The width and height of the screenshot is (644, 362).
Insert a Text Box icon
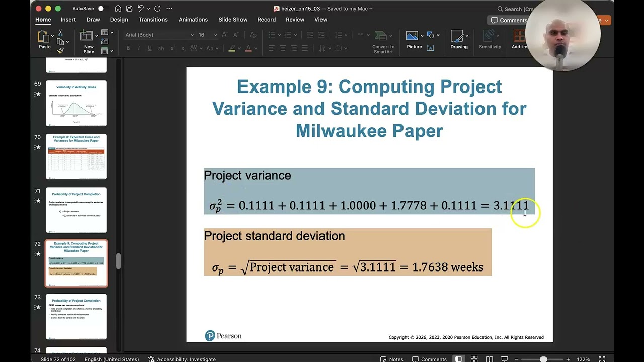(431, 48)
